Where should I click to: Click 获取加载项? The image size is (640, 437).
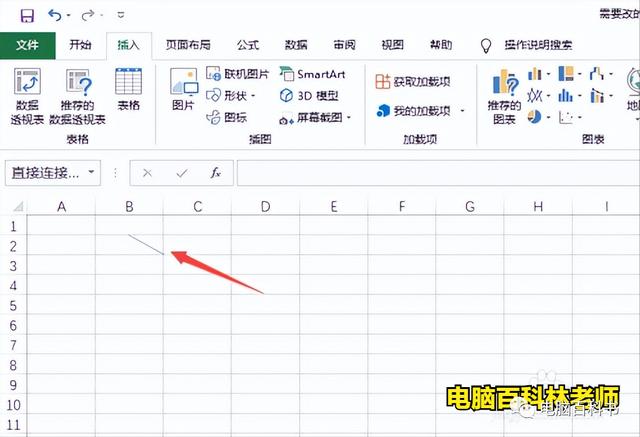tap(413, 82)
